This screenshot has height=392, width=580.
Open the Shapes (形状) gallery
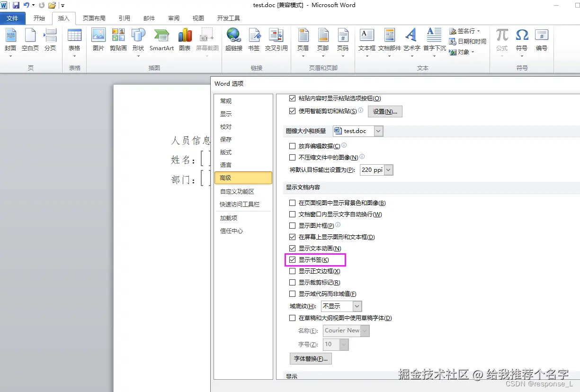point(138,42)
